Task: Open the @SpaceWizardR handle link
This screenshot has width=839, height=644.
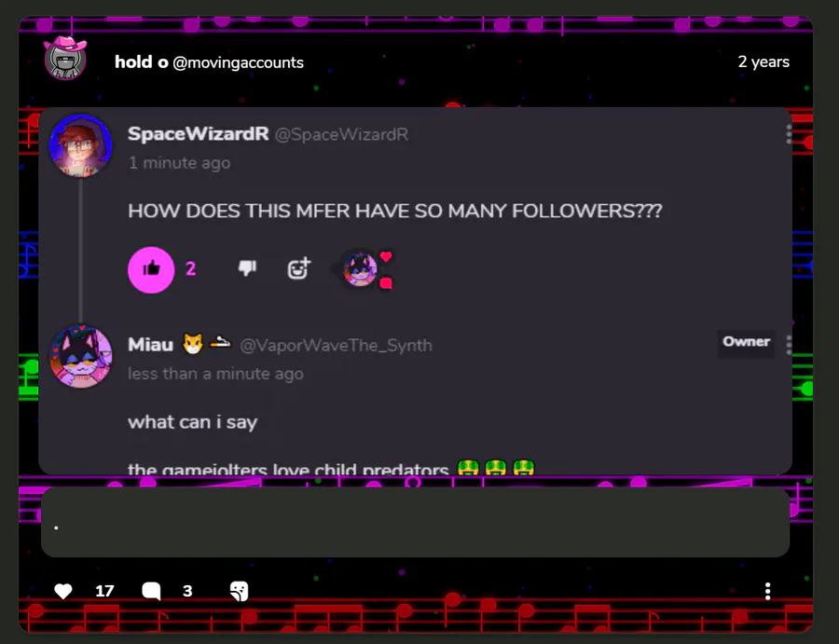Action: (x=341, y=134)
